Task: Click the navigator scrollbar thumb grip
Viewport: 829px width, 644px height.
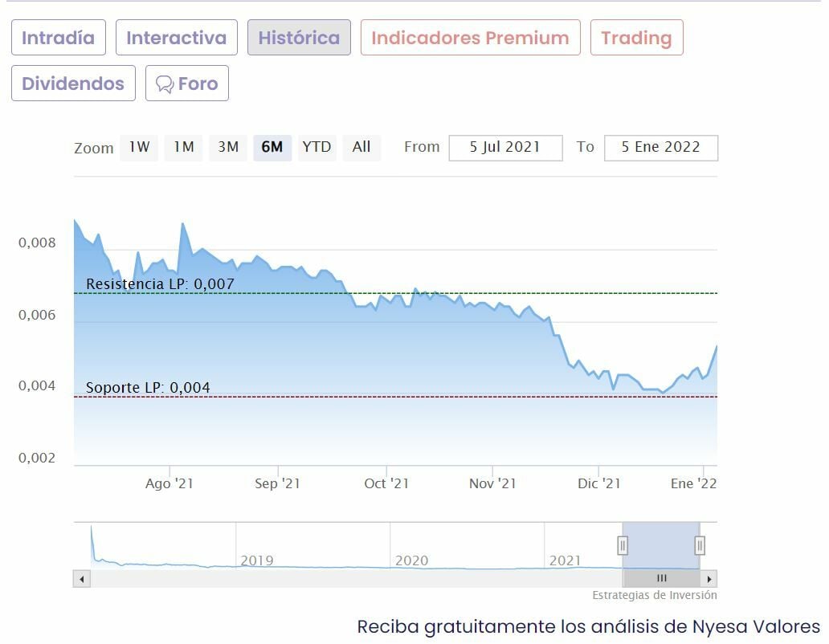Action: [662, 578]
